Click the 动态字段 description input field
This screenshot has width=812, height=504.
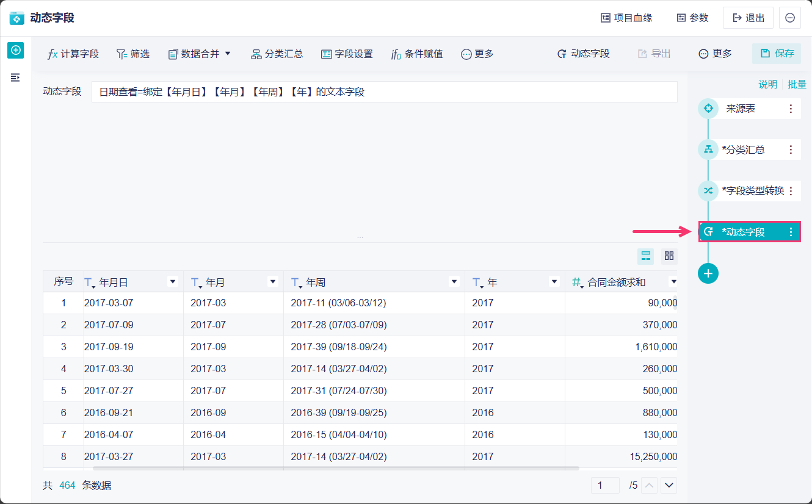384,92
